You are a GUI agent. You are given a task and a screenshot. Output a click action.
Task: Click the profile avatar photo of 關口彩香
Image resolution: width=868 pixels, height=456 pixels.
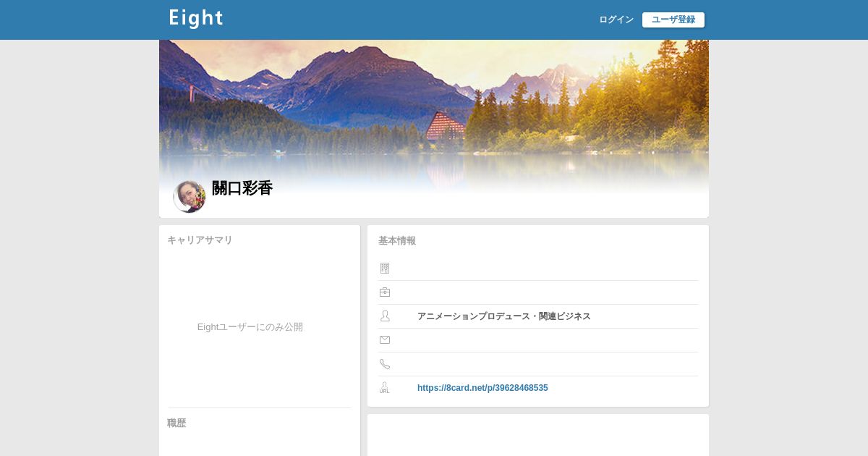coord(190,196)
